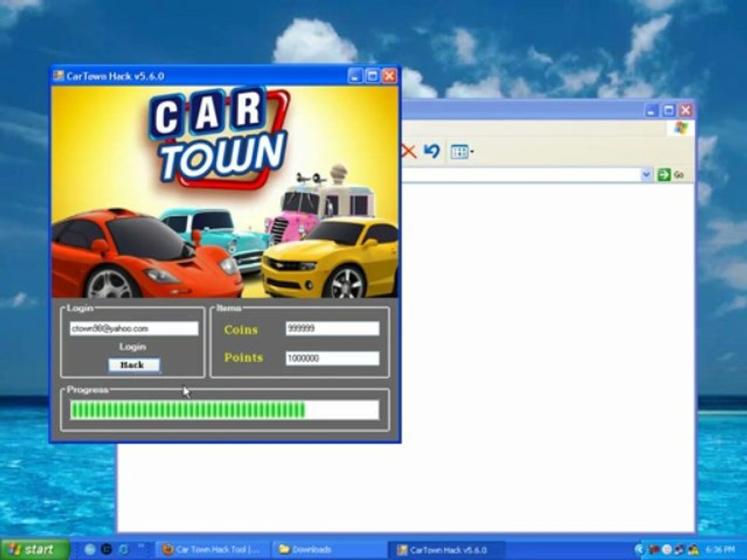
Task: Click the system tray clock showing 6:36 PM
Action: [x=719, y=550]
